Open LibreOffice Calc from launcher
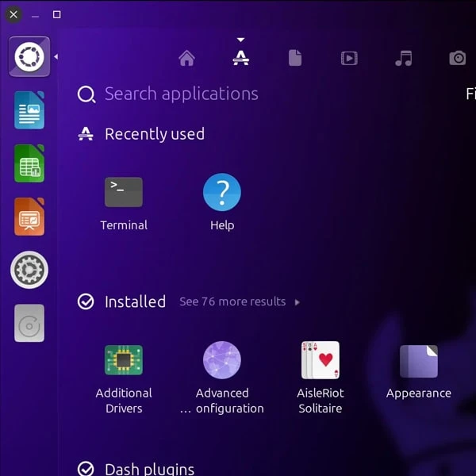Screen dimensions: 476x476 coord(29,163)
